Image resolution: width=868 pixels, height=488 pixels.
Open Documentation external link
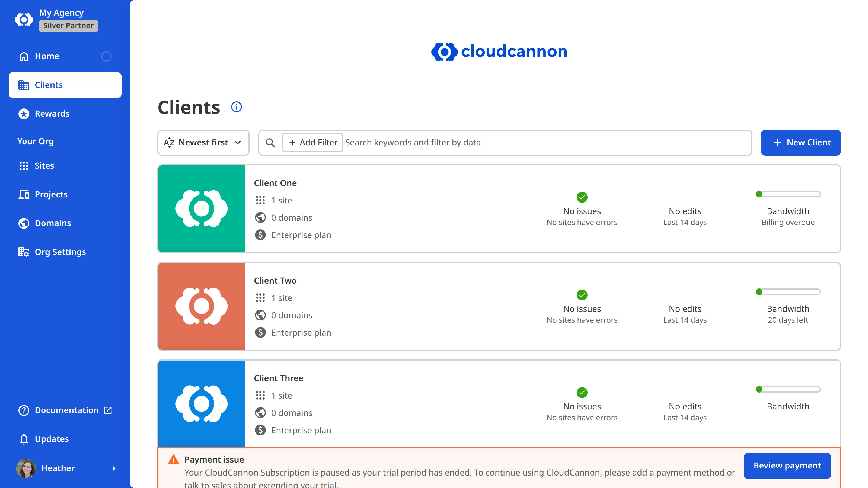coord(65,410)
